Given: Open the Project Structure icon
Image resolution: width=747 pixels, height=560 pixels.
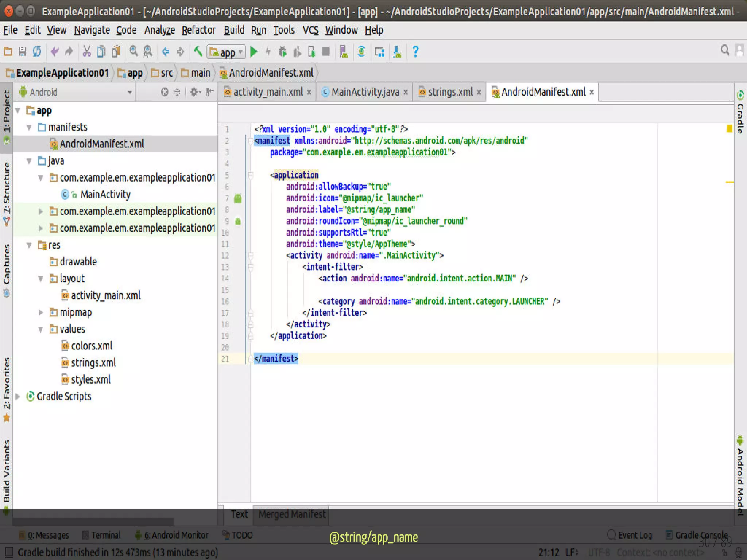Looking at the screenshot, I should coord(380,51).
